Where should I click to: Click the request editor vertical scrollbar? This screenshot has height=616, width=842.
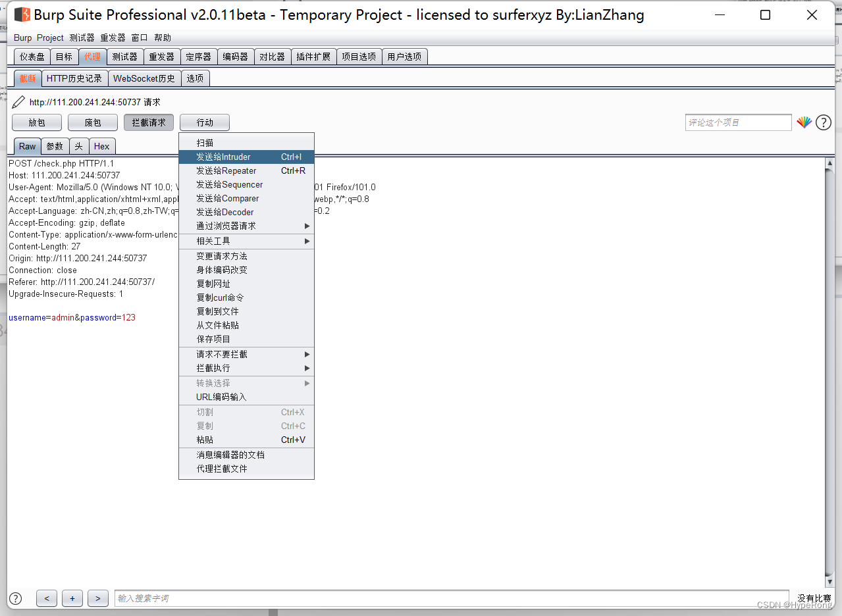(x=829, y=372)
